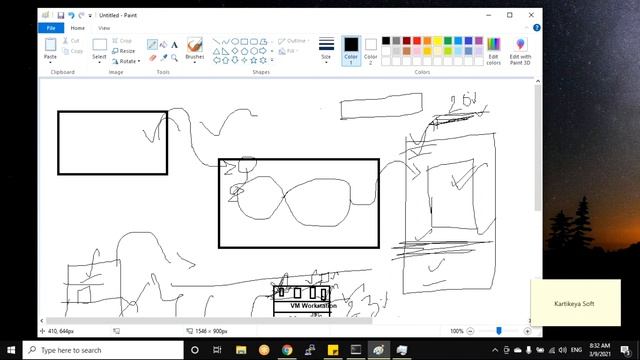Click the horizontal canvas scrollbar

[x=209, y=321]
